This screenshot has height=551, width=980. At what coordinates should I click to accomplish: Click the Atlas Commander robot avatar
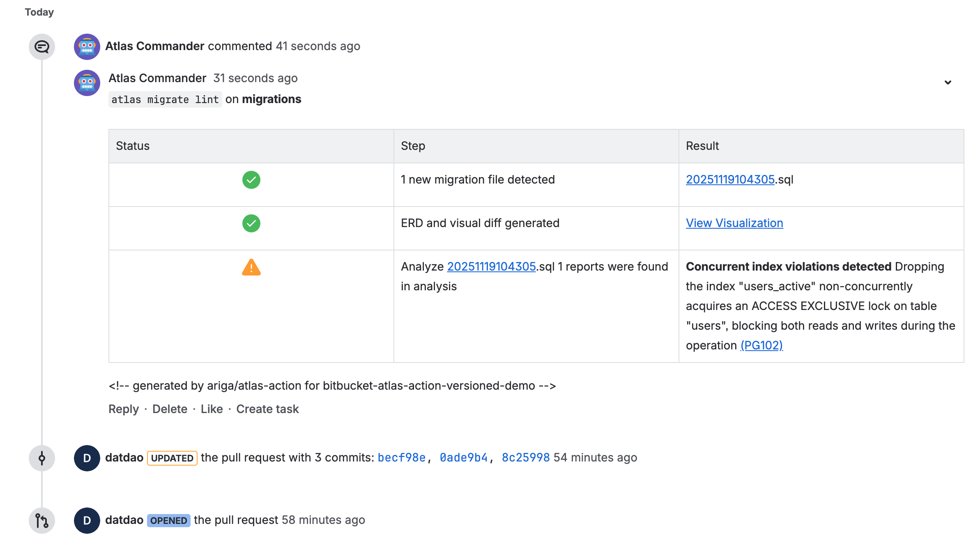tap(86, 47)
